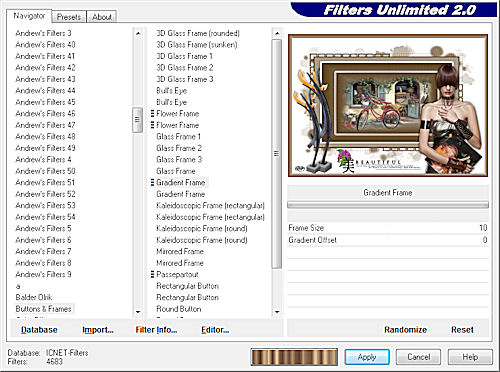Select Andrew's Filters 43

coord(45,79)
